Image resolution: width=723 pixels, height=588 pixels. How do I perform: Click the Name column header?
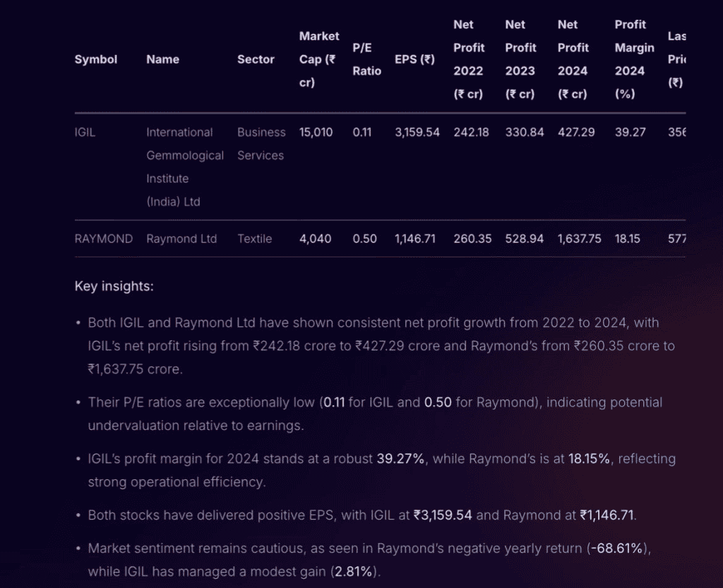(162, 59)
